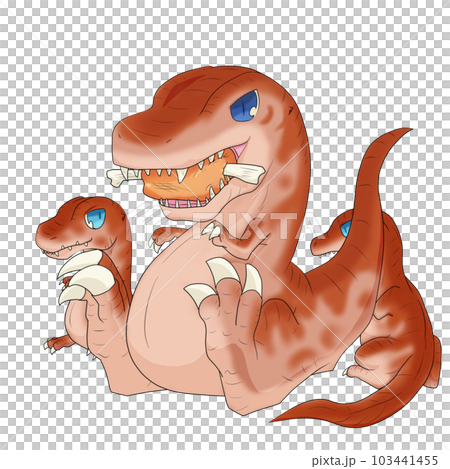
Task: Click the big dinosaur's upward-pointing tail tip
Action: click(x=400, y=133)
